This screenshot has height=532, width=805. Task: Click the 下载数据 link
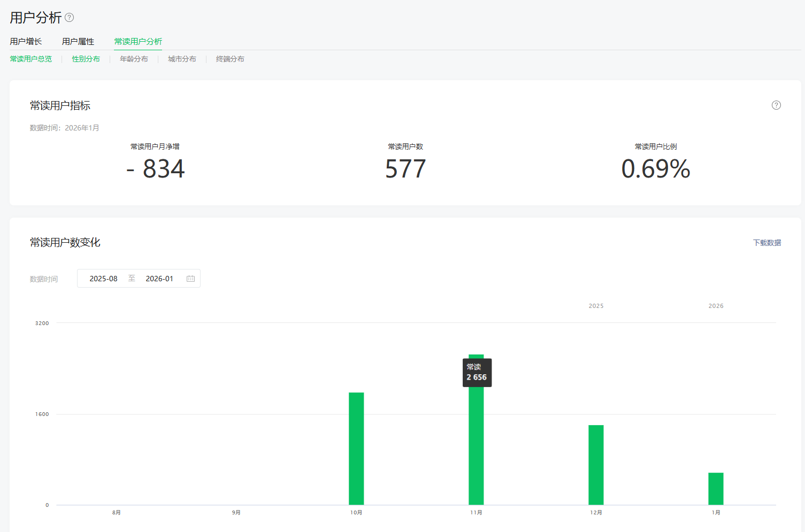pyautogui.click(x=767, y=243)
